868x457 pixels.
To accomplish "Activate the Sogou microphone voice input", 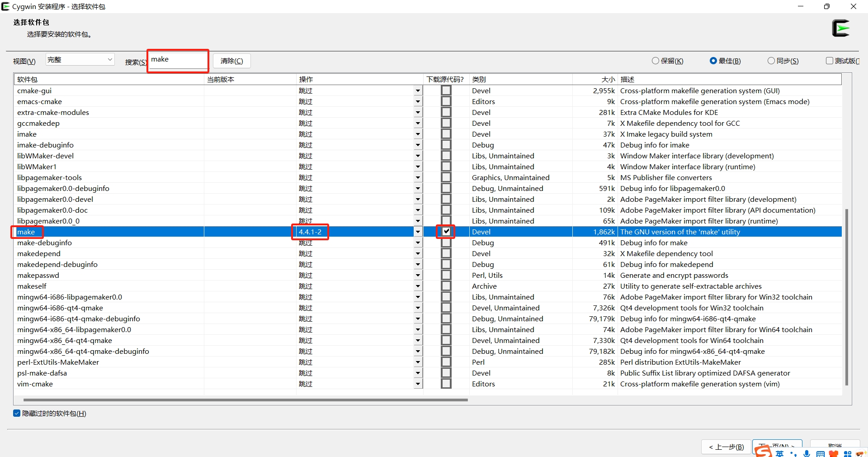I will pyautogui.click(x=807, y=454).
